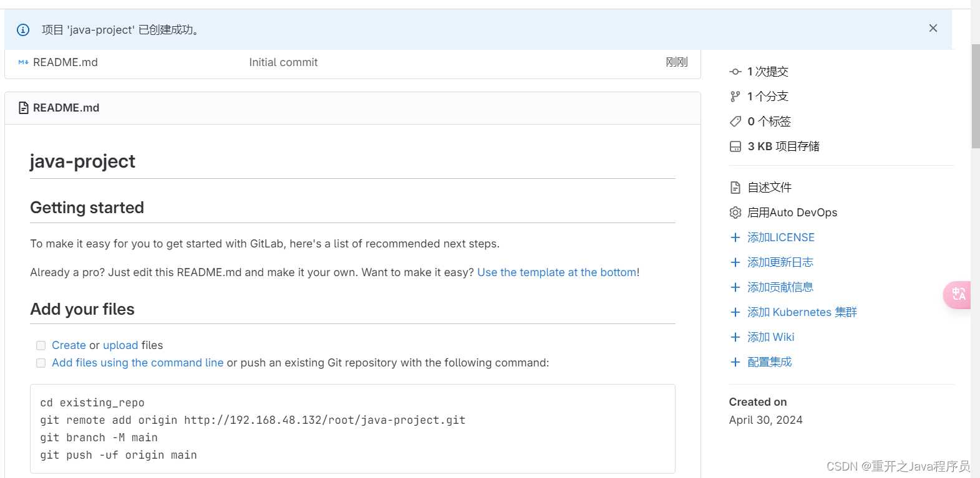The image size is (980, 478).
Task: Click the file icon in README.md header
Action: (x=23, y=108)
